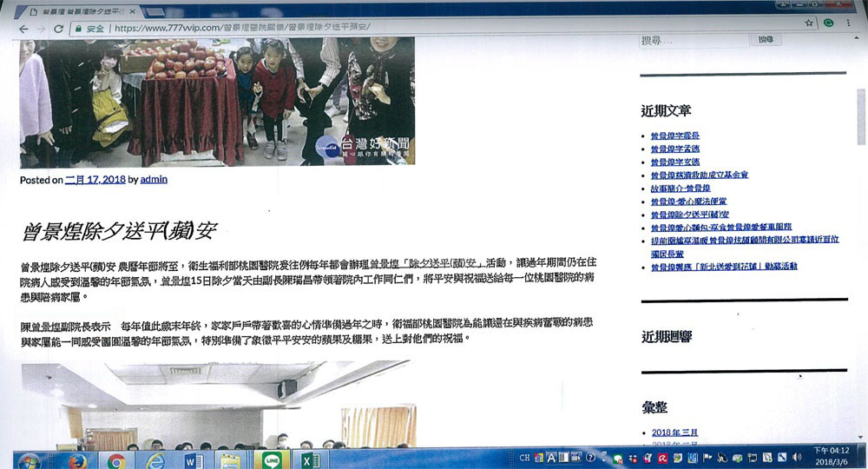This screenshot has height=469, width=868.
Task: Reload the page with the refresh icon
Action: [58, 28]
